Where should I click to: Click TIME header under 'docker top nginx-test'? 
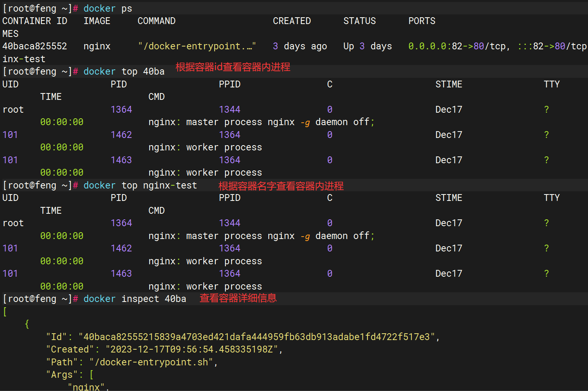51,211
